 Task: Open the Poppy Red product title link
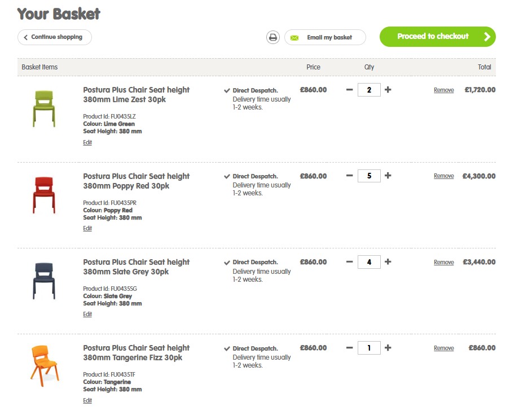coord(136,181)
